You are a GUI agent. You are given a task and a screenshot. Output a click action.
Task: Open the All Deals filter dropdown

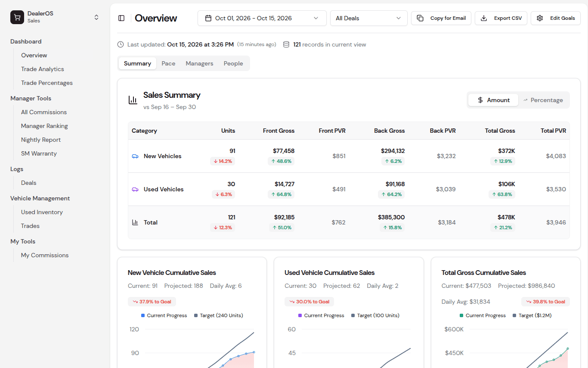click(x=369, y=18)
